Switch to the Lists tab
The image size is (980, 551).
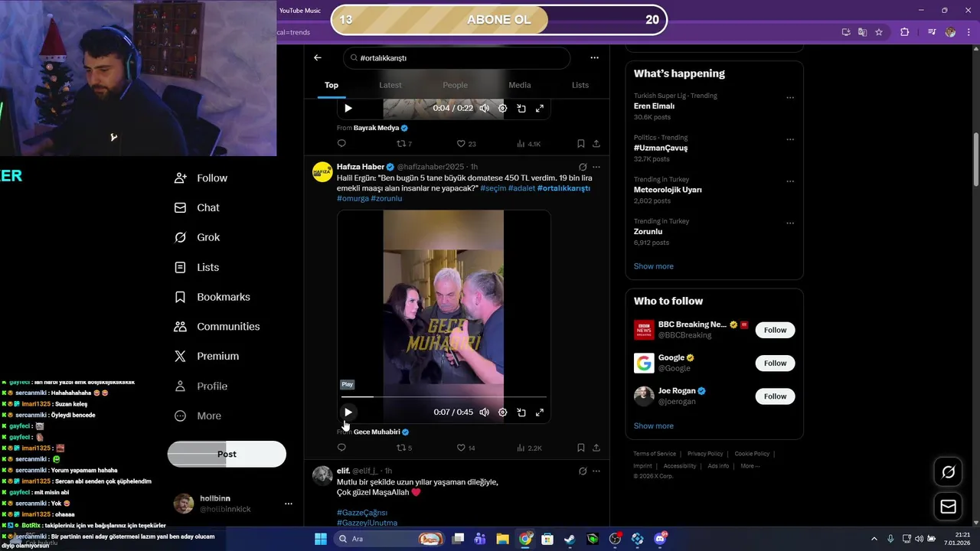coord(580,85)
